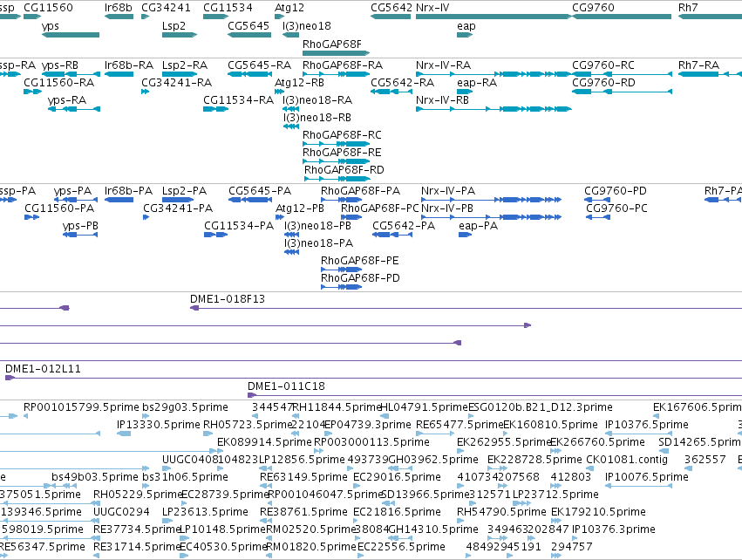Select the Rh7-RA transcript label

point(698,65)
